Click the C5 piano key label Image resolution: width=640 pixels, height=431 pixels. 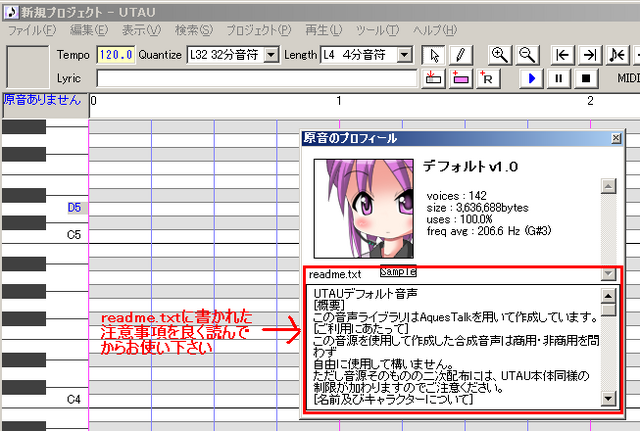(74, 235)
